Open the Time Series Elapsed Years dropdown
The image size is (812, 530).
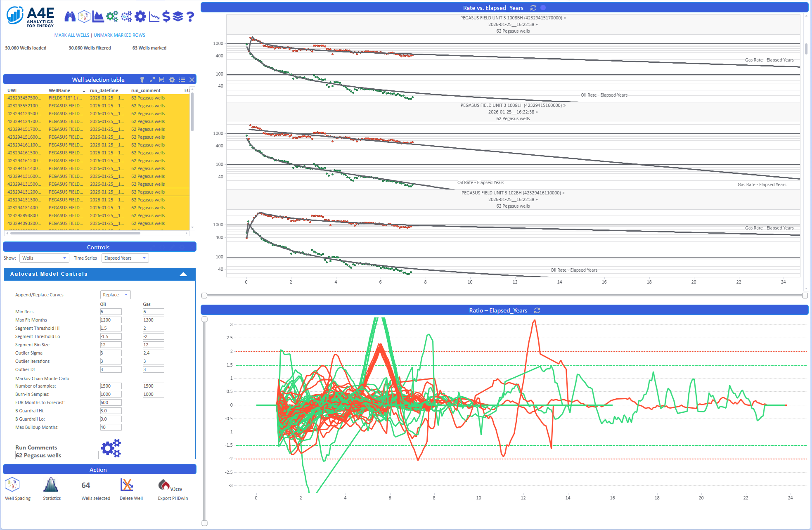pyautogui.click(x=125, y=258)
